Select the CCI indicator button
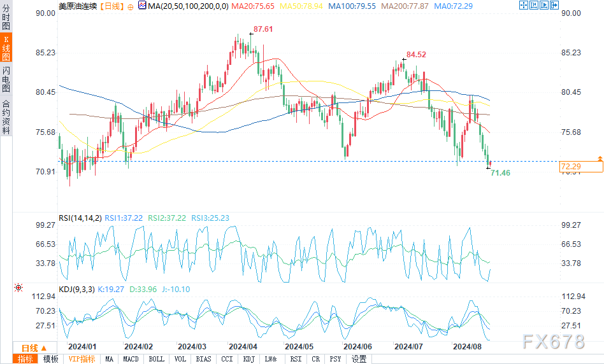The image size is (604, 364). pos(227,359)
